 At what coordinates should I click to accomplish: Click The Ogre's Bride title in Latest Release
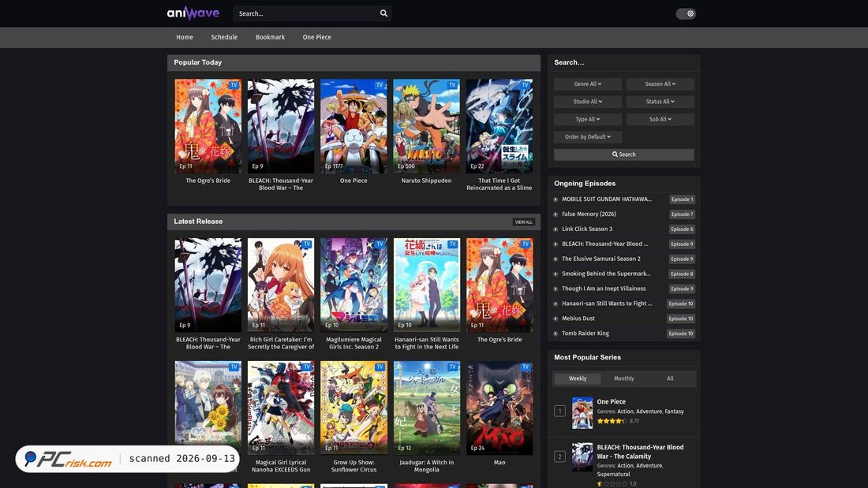pos(499,340)
